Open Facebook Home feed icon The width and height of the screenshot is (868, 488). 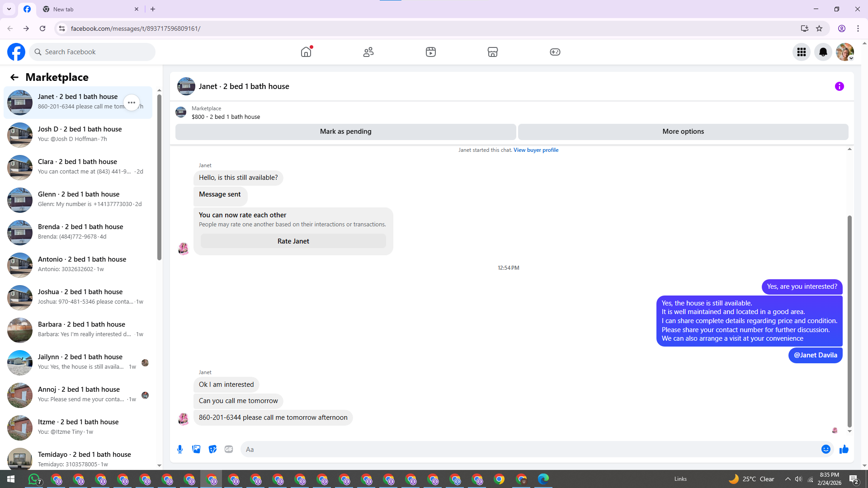click(306, 52)
